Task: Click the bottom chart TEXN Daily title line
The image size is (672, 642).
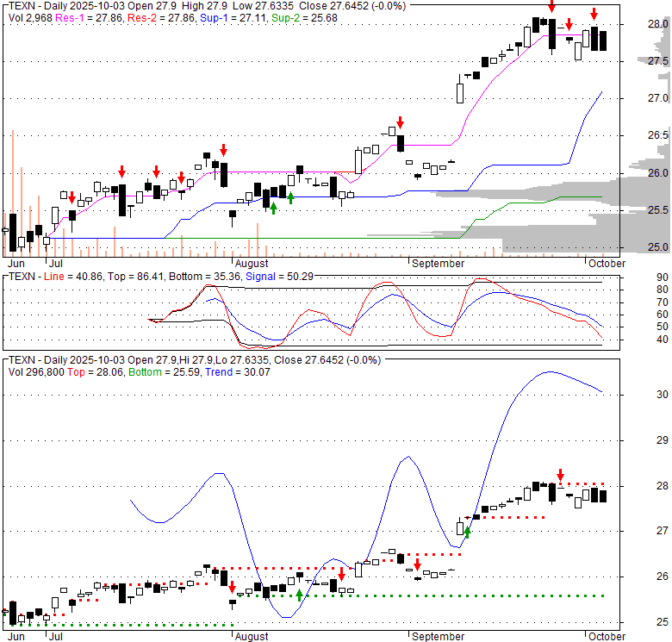Action: pos(195,360)
